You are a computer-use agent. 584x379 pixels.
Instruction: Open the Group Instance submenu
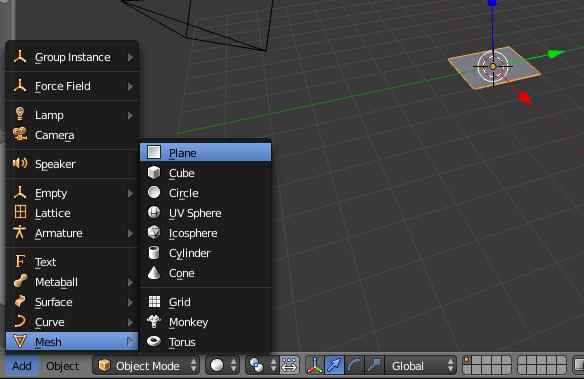coord(72,57)
